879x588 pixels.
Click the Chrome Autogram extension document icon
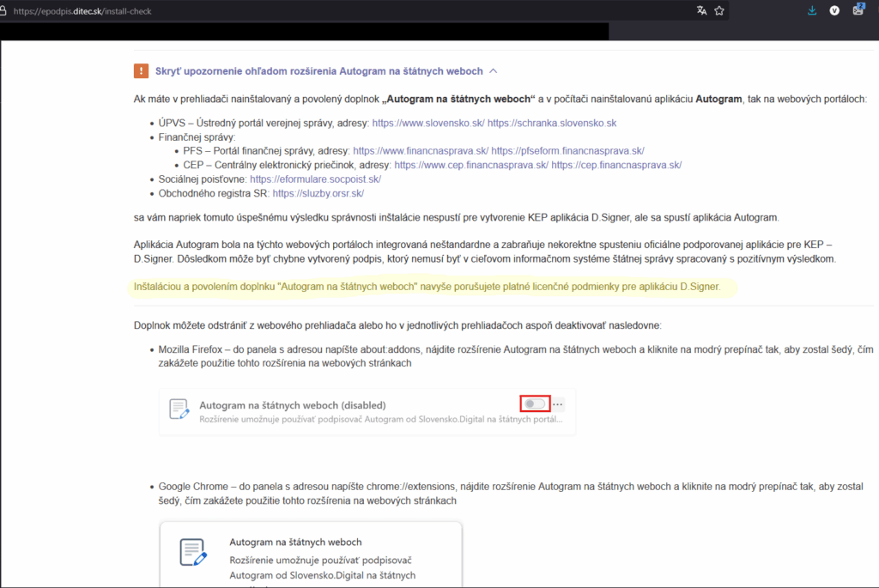point(193,552)
